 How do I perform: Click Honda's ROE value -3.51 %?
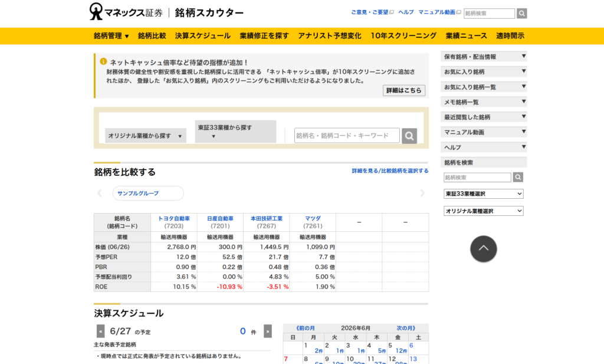[277, 287]
